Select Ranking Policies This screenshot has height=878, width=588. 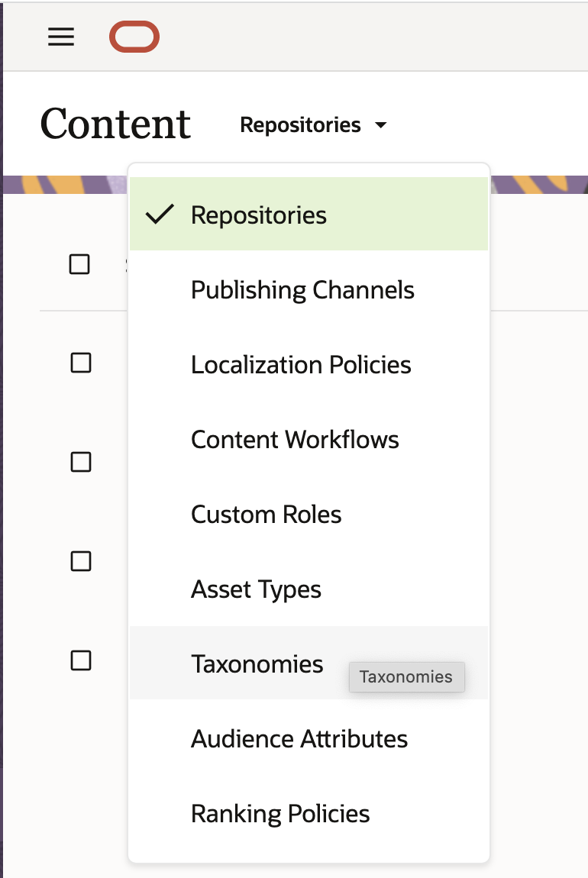tap(280, 813)
